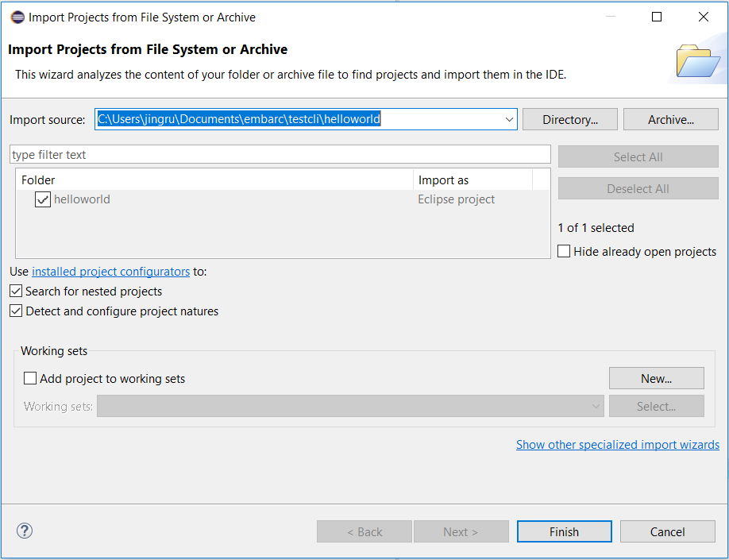The width and height of the screenshot is (729, 560).
Task: Check Add project to working sets
Action: point(30,378)
